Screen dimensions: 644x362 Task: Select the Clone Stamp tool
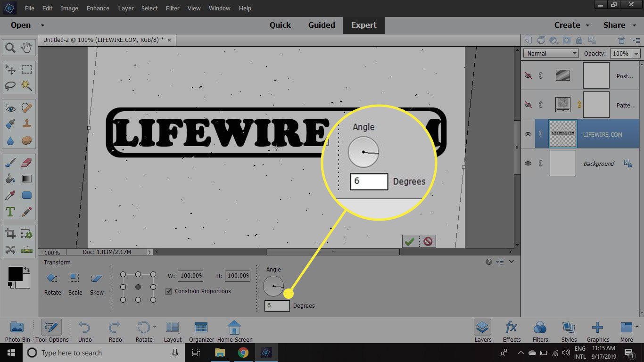tap(27, 124)
